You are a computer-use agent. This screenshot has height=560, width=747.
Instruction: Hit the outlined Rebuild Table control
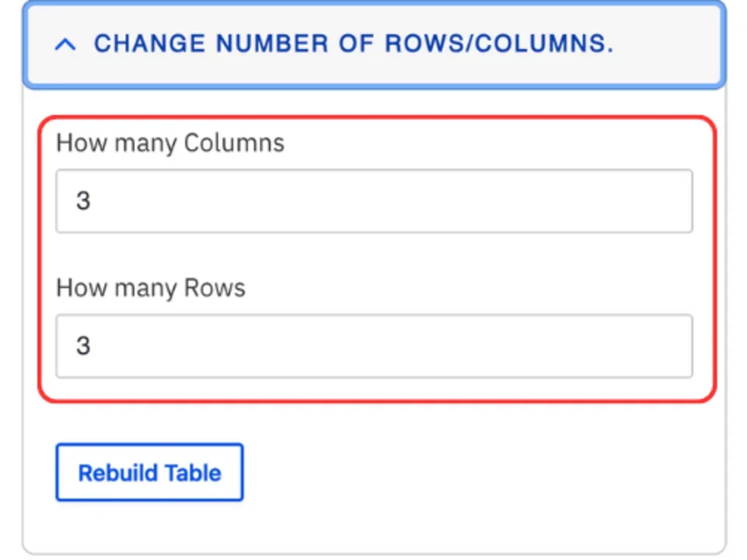click(149, 472)
